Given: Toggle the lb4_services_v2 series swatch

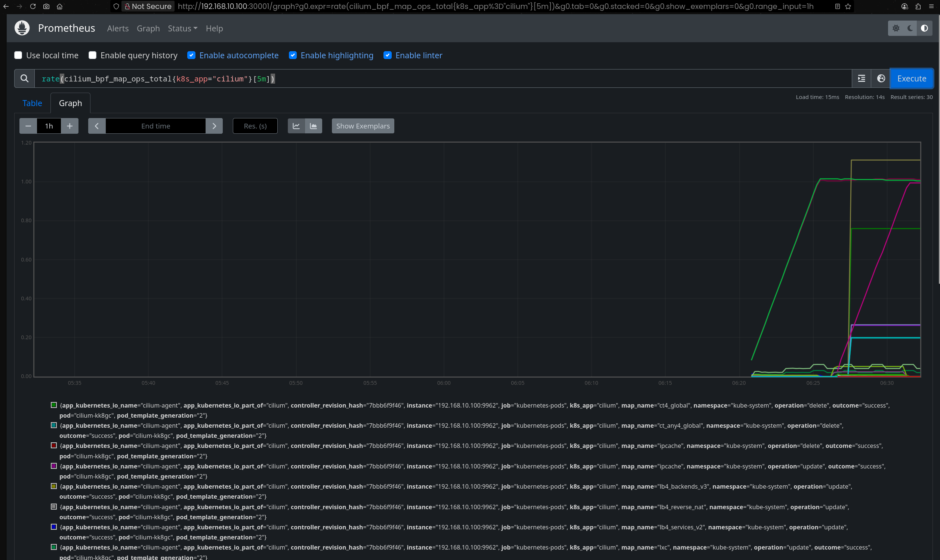Looking at the screenshot, I should click(x=54, y=527).
